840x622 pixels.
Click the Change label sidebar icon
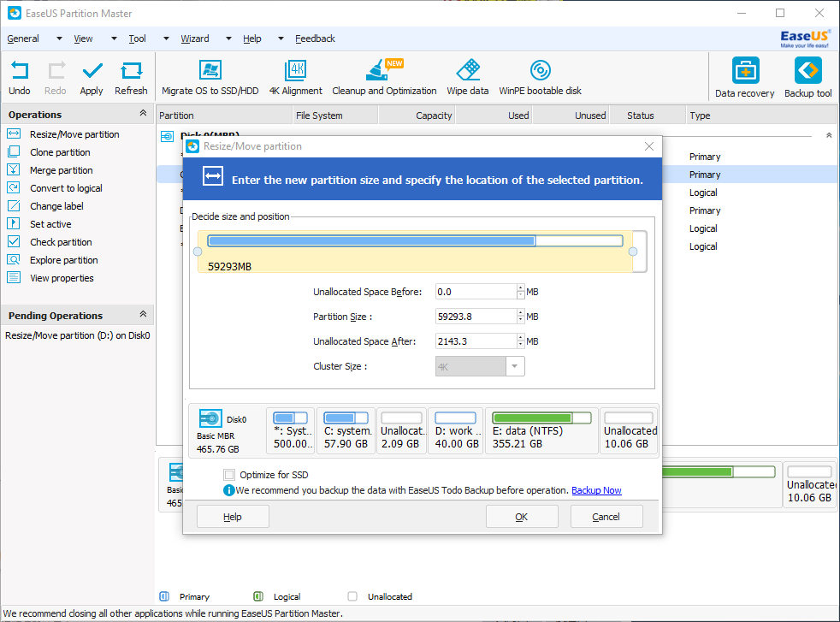pyautogui.click(x=14, y=205)
